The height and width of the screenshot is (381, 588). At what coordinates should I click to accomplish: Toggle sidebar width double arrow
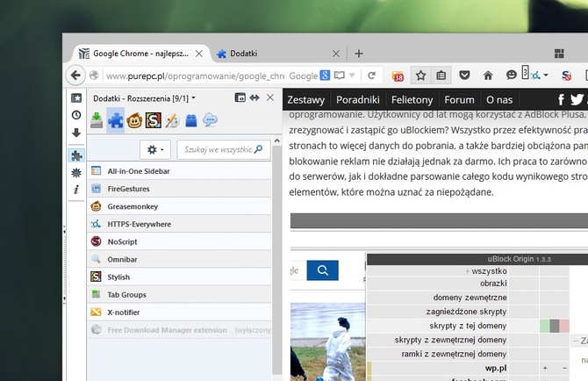[x=255, y=97]
